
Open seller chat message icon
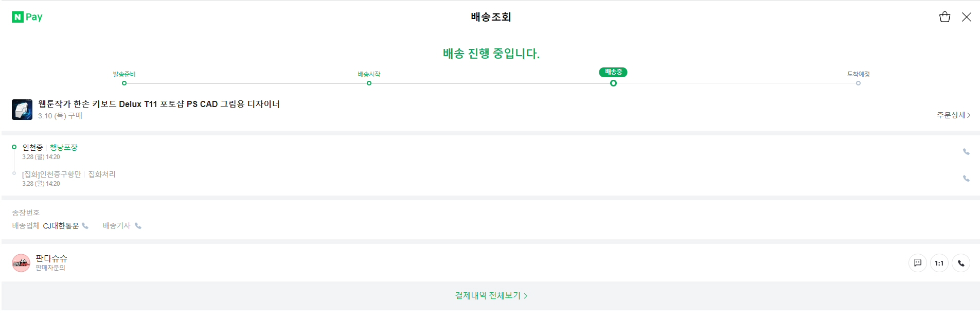coord(917,263)
